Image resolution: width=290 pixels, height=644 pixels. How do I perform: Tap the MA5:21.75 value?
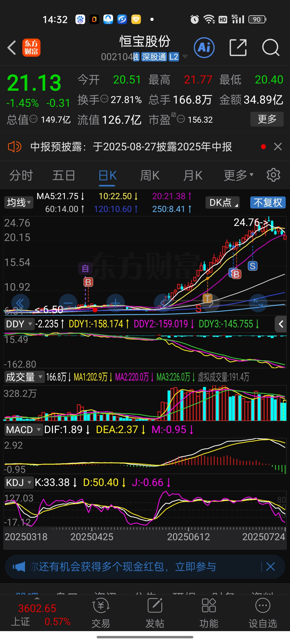[x=61, y=196]
